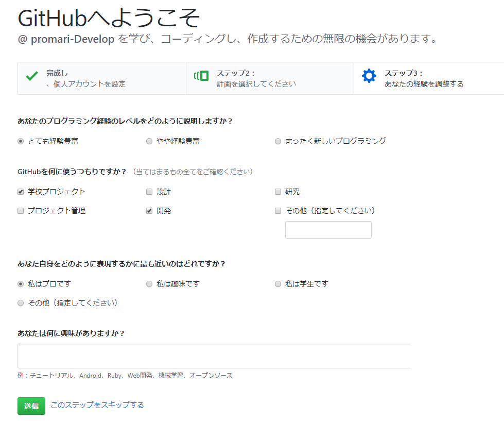Click the Step 3 blue gear icon
The image size is (504, 422).
click(369, 76)
